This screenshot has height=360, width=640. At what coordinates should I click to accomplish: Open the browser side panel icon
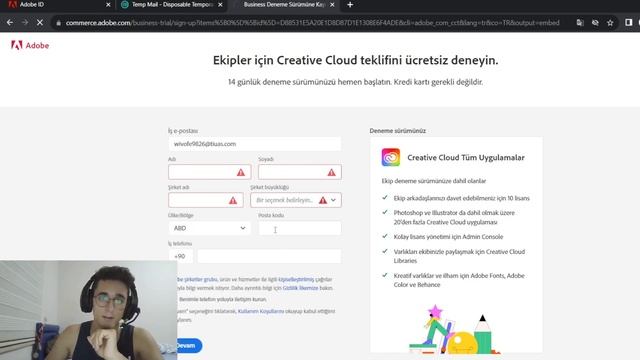pos(629,23)
